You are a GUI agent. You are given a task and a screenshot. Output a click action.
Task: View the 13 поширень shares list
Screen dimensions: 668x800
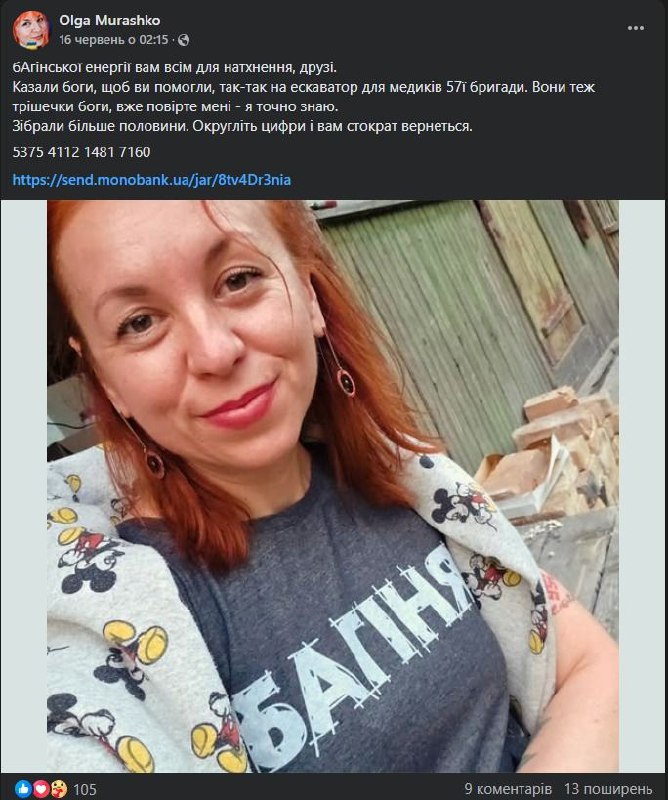click(x=608, y=789)
